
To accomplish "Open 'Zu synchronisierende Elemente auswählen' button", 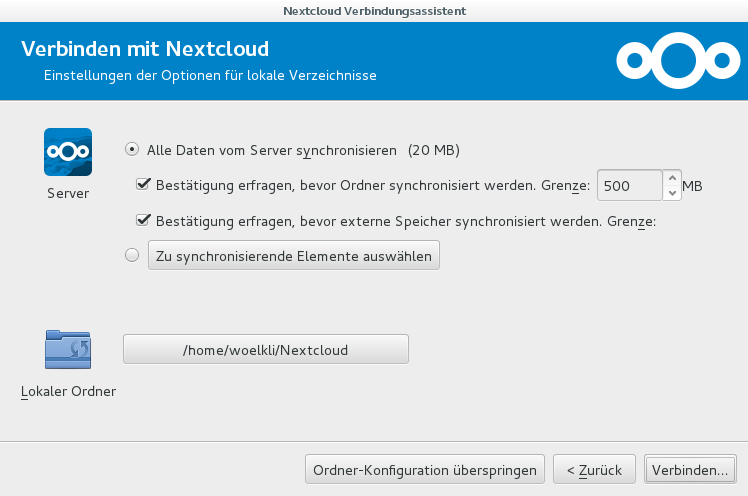I will 294,255.
